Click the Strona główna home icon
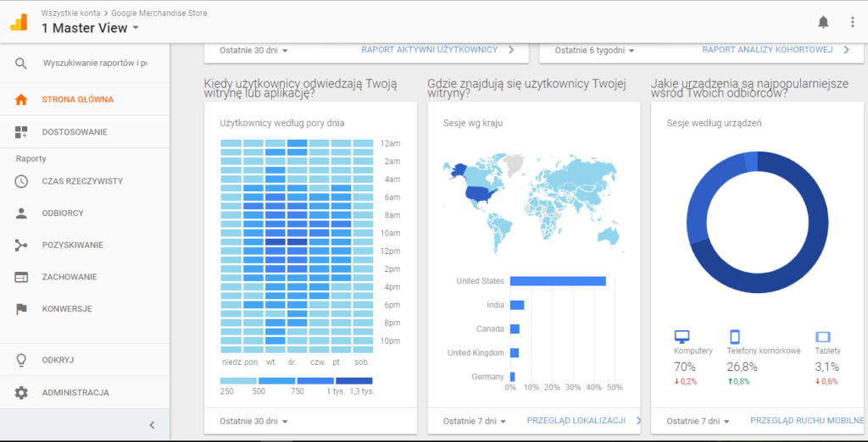The width and height of the screenshot is (868, 442). (x=21, y=100)
